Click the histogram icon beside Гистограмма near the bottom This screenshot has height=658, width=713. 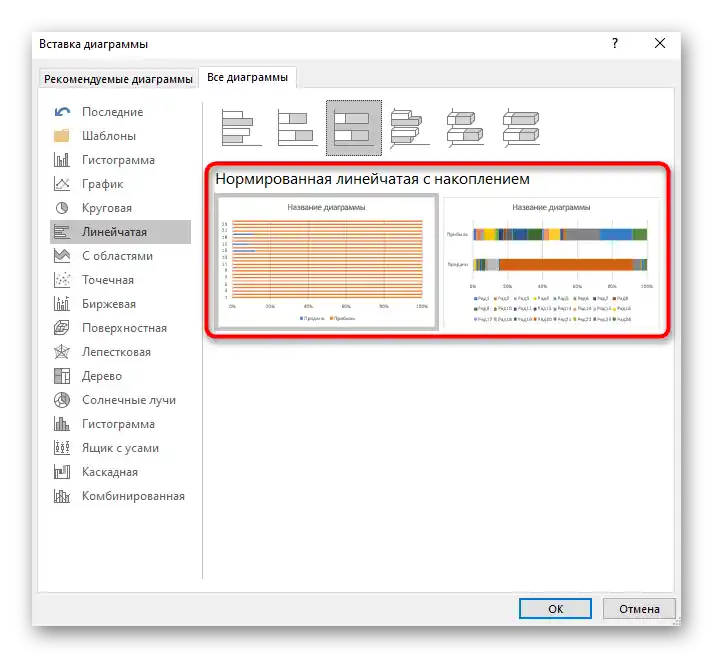[x=62, y=424]
